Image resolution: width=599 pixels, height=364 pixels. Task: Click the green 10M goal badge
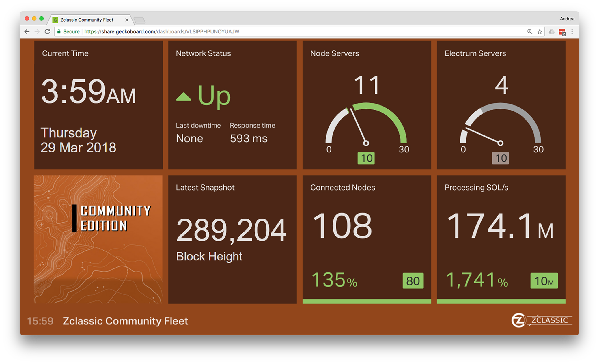point(544,281)
